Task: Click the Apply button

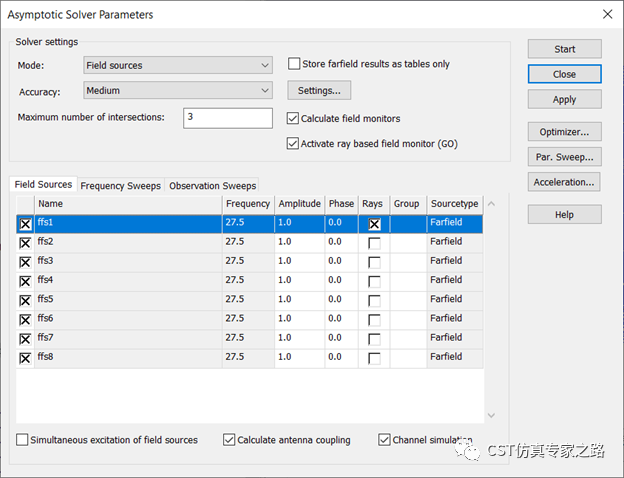Action: tap(564, 99)
